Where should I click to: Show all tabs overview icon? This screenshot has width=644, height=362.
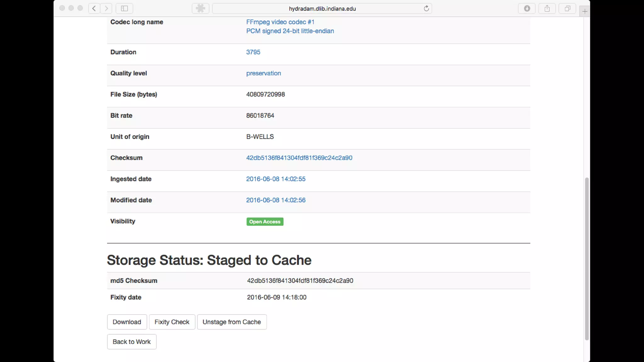567,8
